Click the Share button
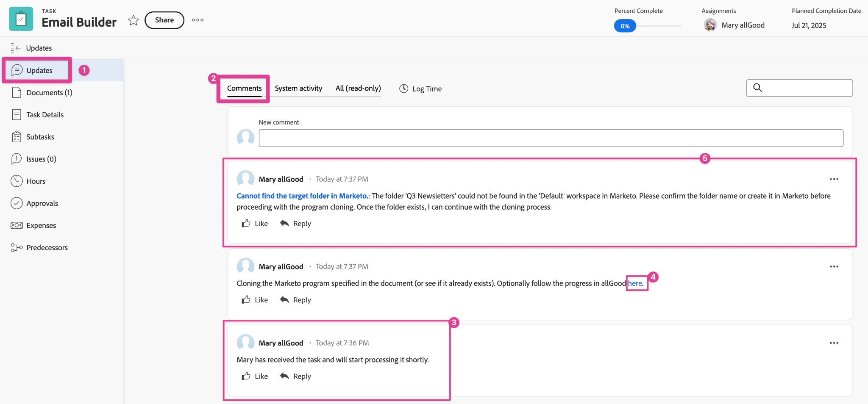This screenshot has height=404, width=868. 164,20
